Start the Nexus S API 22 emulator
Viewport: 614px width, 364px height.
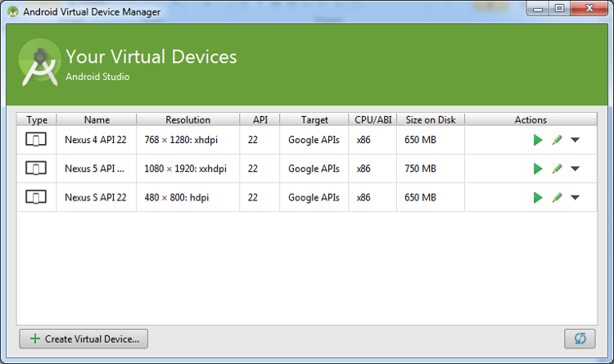click(x=538, y=197)
